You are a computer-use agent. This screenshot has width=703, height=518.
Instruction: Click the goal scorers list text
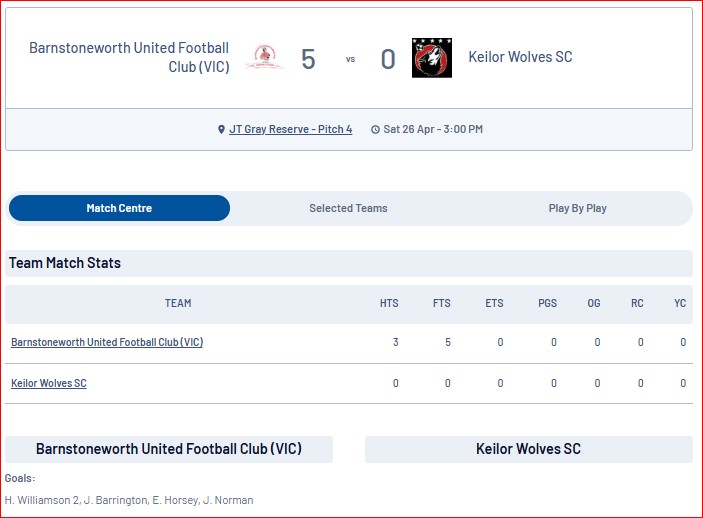(x=129, y=500)
